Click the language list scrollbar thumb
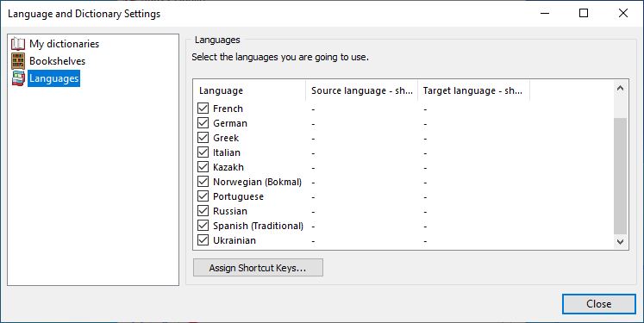This screenshot has width=644, height=323. pos(620,176)
